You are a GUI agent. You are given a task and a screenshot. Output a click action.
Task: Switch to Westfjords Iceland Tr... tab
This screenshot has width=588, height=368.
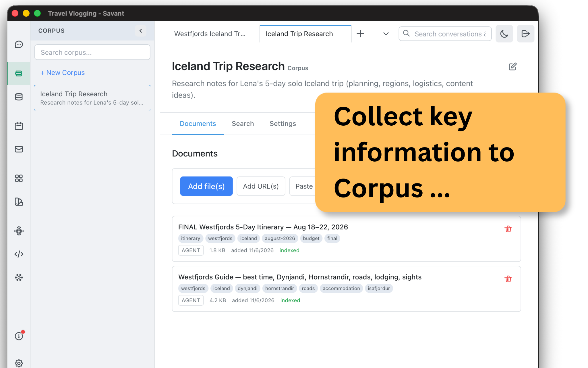(x=210, y=34)
